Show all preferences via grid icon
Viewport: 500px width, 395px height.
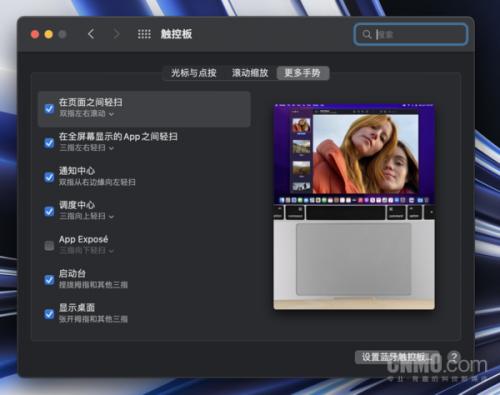point(144,34)
